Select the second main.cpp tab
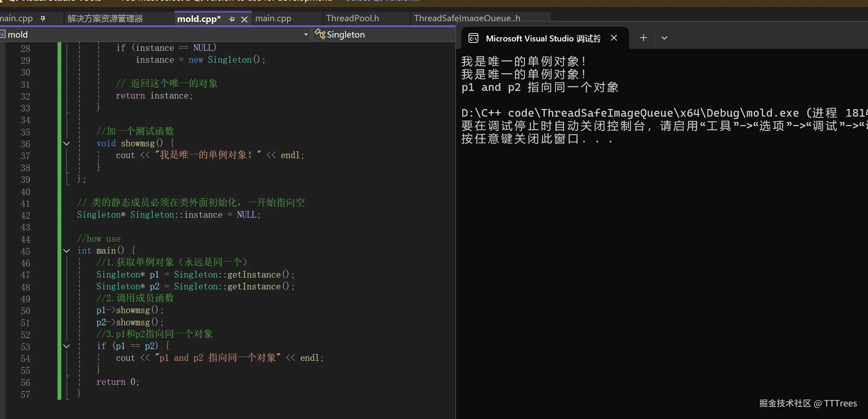This screenshot has width=868, height=419. click(x=273, y=18)
